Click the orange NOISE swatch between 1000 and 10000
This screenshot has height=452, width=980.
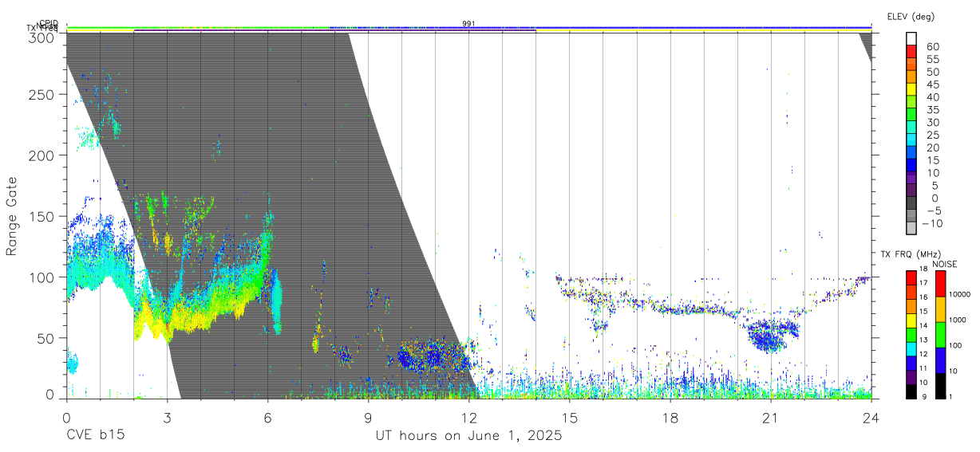click(940, 309)
